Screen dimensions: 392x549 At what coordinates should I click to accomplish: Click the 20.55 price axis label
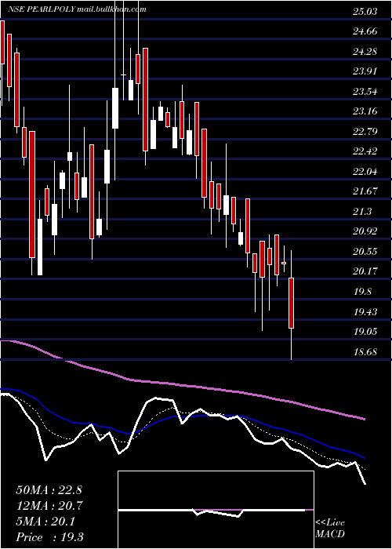click(x=365, y=252)
